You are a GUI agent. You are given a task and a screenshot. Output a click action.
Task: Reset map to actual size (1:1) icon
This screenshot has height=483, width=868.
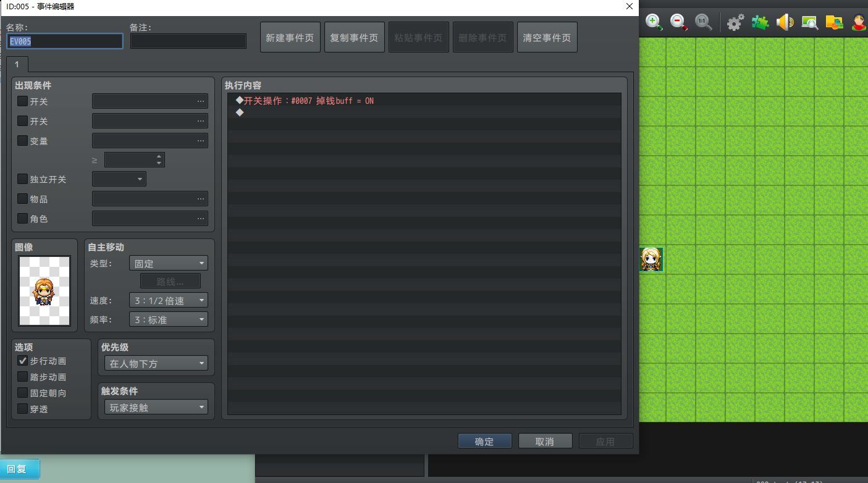703,22
